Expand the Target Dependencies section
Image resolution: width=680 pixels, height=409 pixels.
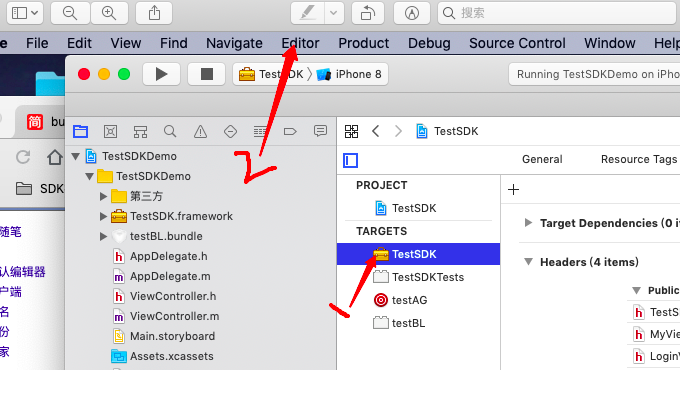click(528, 223)
